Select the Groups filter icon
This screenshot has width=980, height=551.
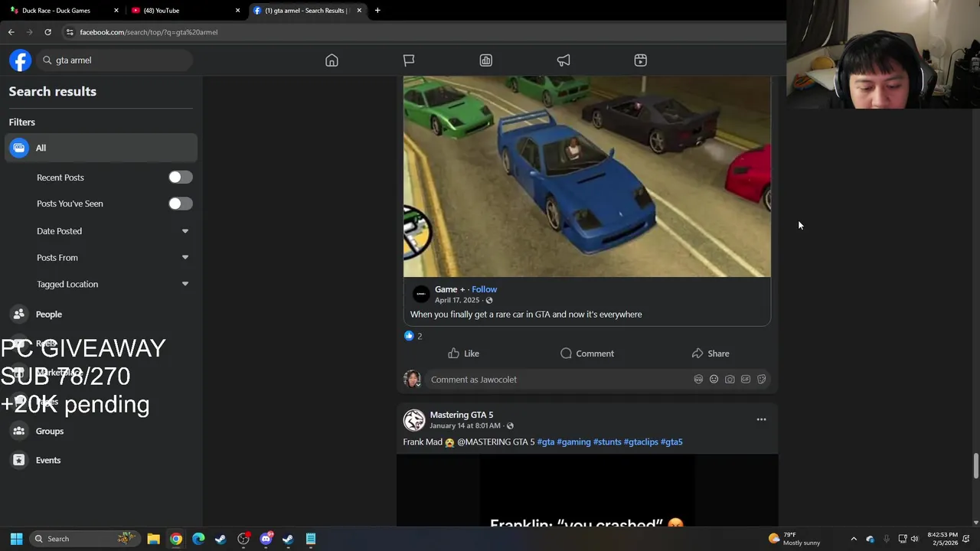click(x=19, y=431)
